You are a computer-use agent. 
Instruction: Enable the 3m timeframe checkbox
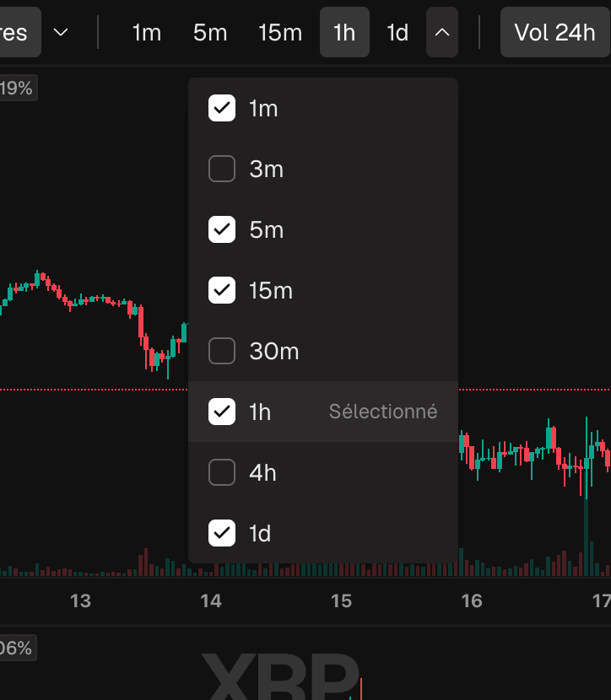click(222, 169)
